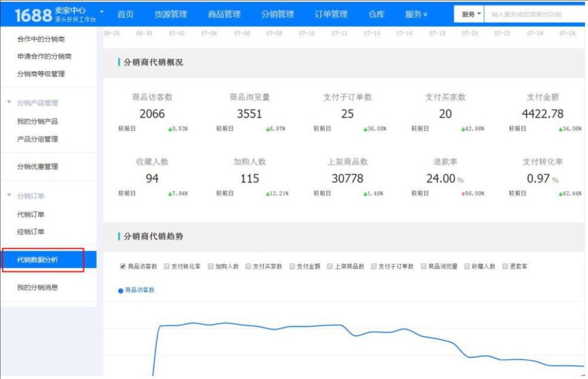Check the 收藏人数 checkbox
588x379 pixels.
pyautogui.click(x=467, y=266)
